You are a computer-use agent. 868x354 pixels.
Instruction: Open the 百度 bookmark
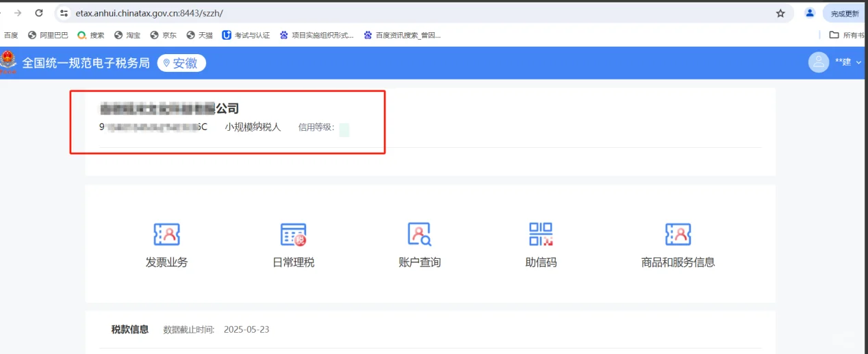(10, 35)
